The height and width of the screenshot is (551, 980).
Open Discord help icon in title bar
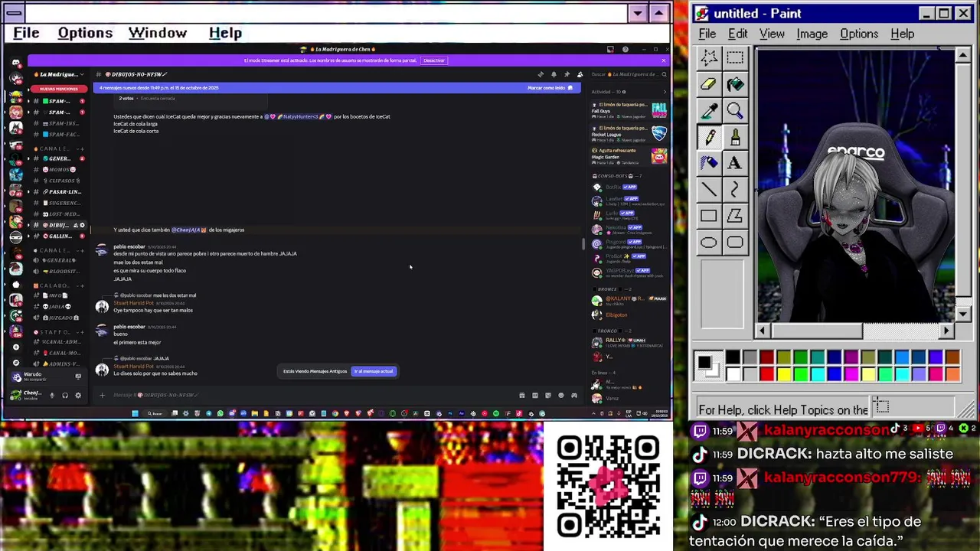tap(625, 50)
